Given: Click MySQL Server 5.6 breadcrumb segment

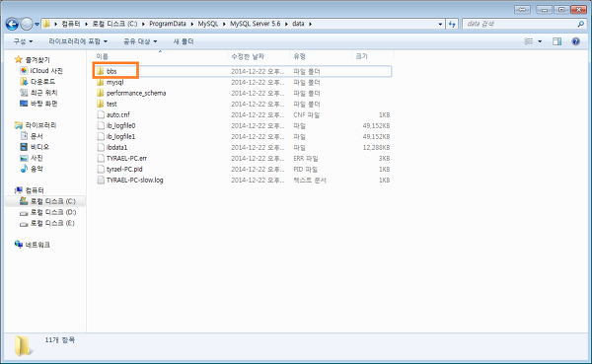Looking at the screenshot, I should click(256, 24).
